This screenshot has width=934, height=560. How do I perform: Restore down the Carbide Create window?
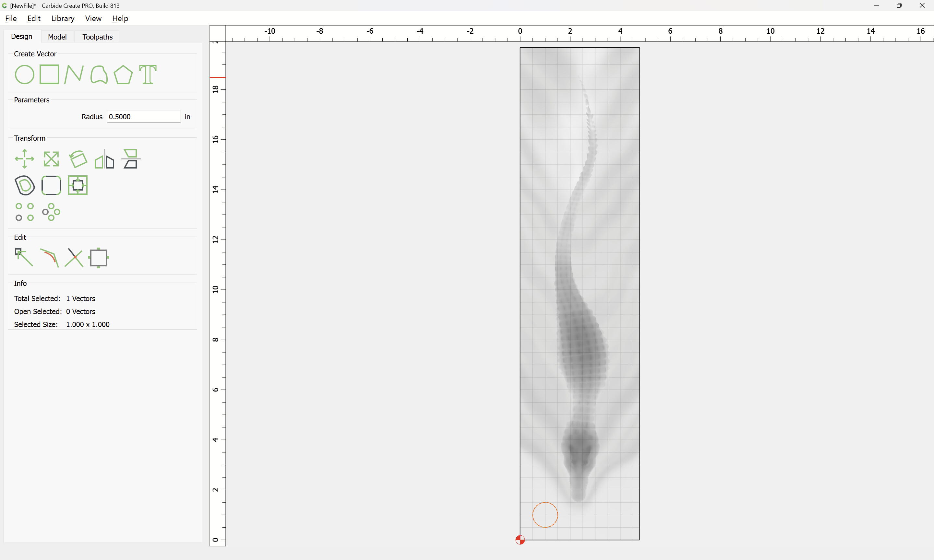coord(899,6)
